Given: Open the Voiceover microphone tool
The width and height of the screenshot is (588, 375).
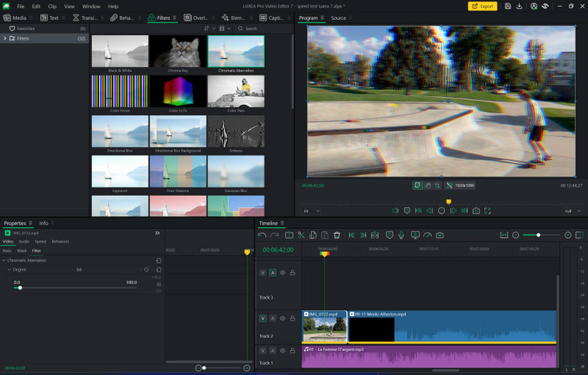Looking at the screenshot, I should [x=401, y=235].
